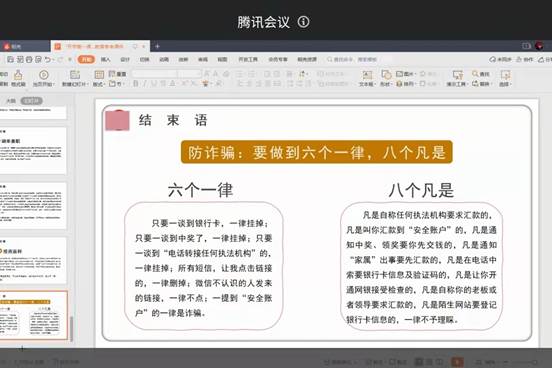
Task: Click the text box starting 只要一谈到银行卡
Action: pyautogui.click(x=203, y=266)
